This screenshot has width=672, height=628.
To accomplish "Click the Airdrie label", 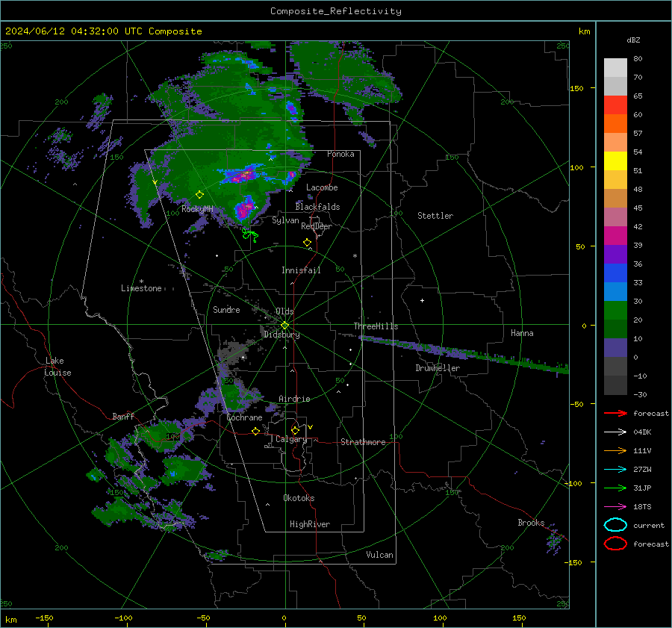I will pos(294,399).
